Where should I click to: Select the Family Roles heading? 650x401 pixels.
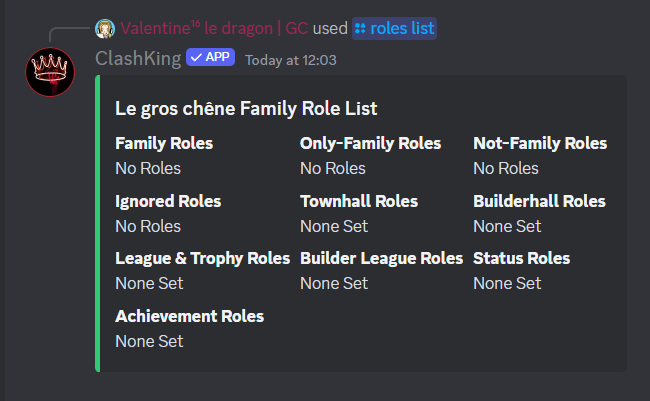164,143
